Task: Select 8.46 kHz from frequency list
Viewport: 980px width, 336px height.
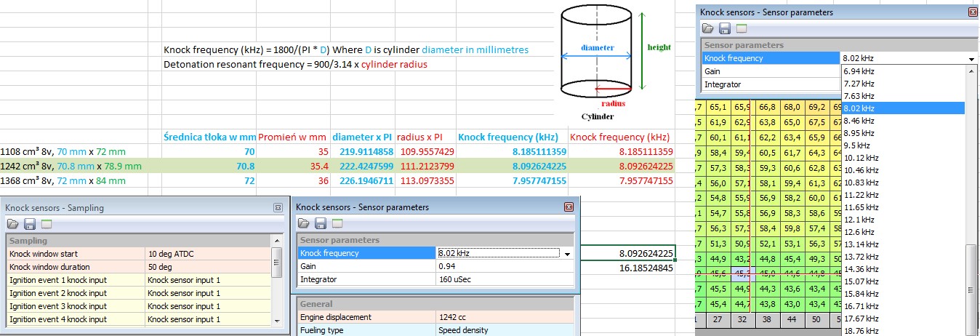Action: click(858, 121)
